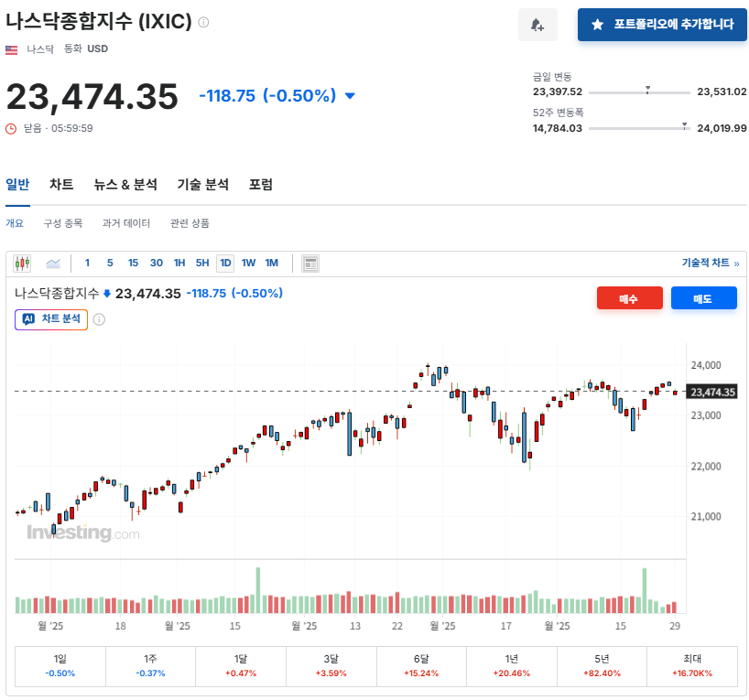Select the 1년 performance range cell
This screenshot has width=749, height=700.
512,666
